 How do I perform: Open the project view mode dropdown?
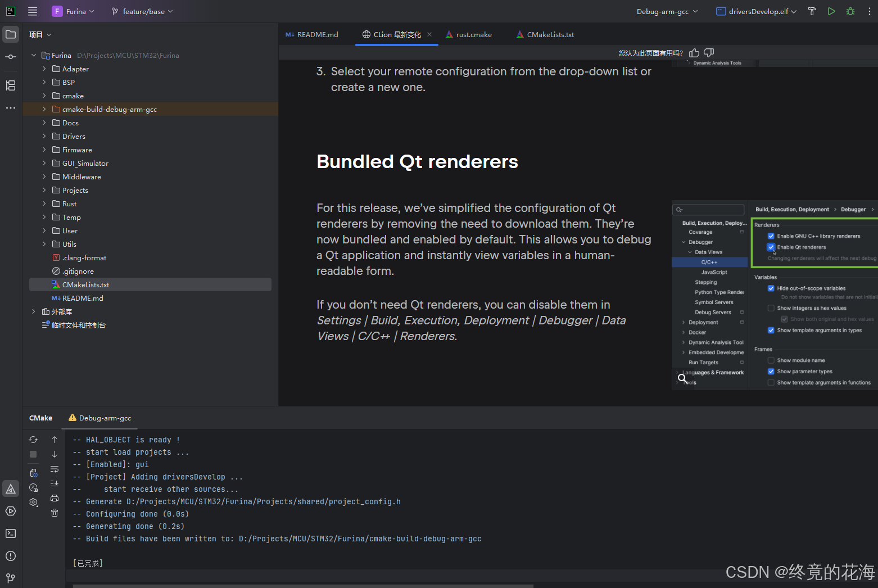(40, 35)
